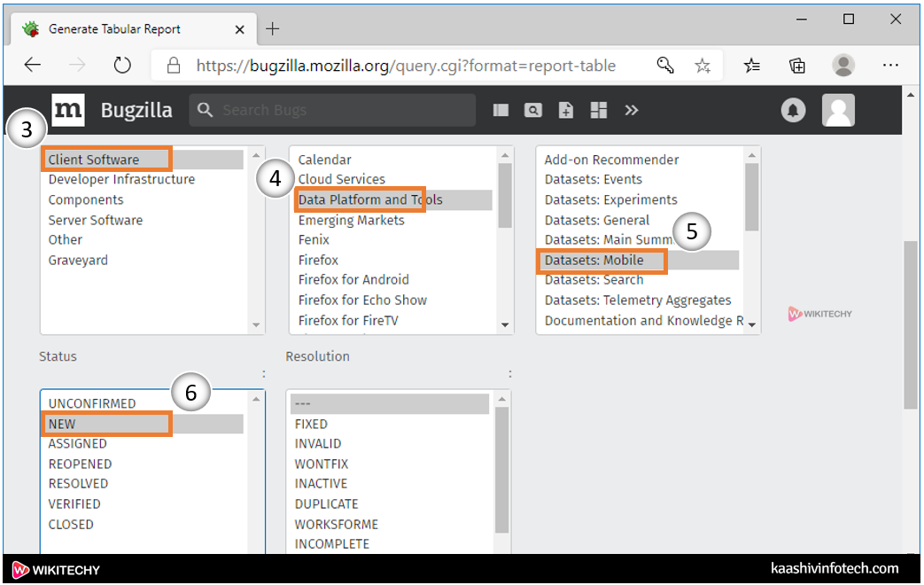Click the saved passwords key icon
This screenshot has height=585, width=924.
pos(665,65)
